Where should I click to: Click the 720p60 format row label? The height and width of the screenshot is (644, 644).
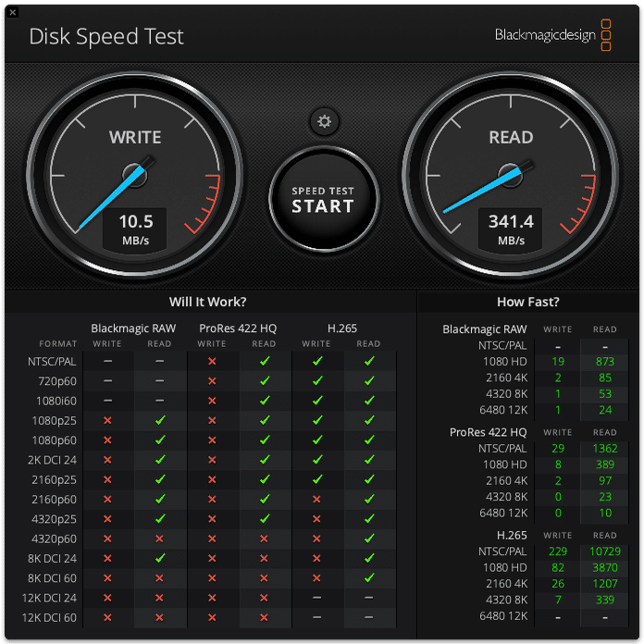[x=57, y=381]
